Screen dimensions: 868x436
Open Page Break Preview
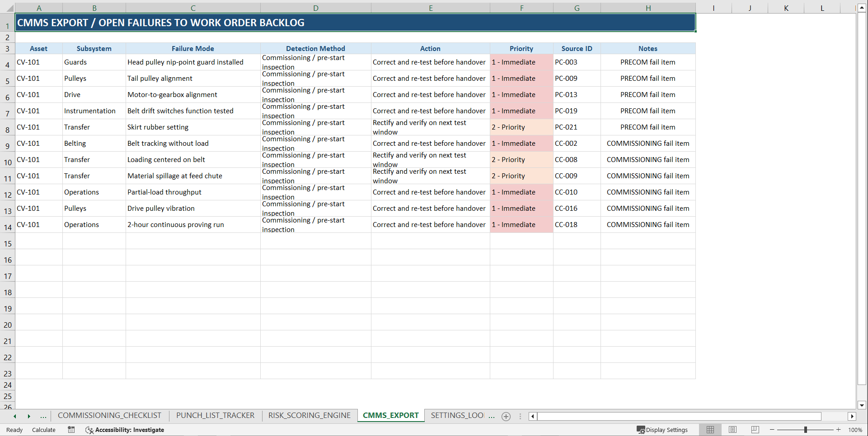click(755, 430)
